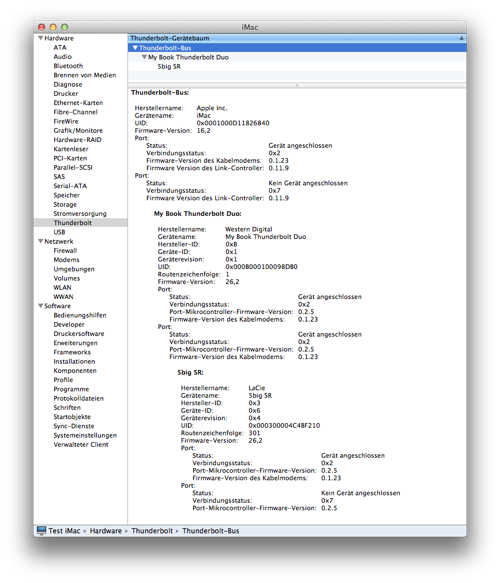Collapse the Software section triangle
500x583 pixels.
pos(41,306)
